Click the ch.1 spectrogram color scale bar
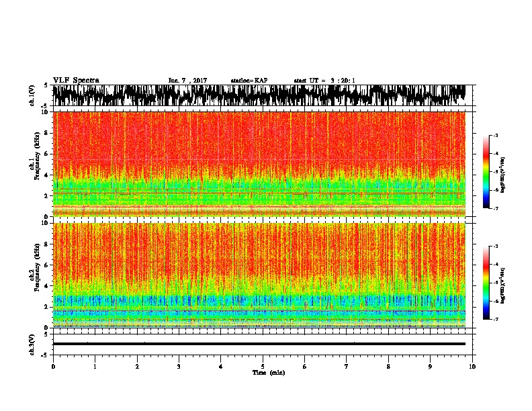 486,172
